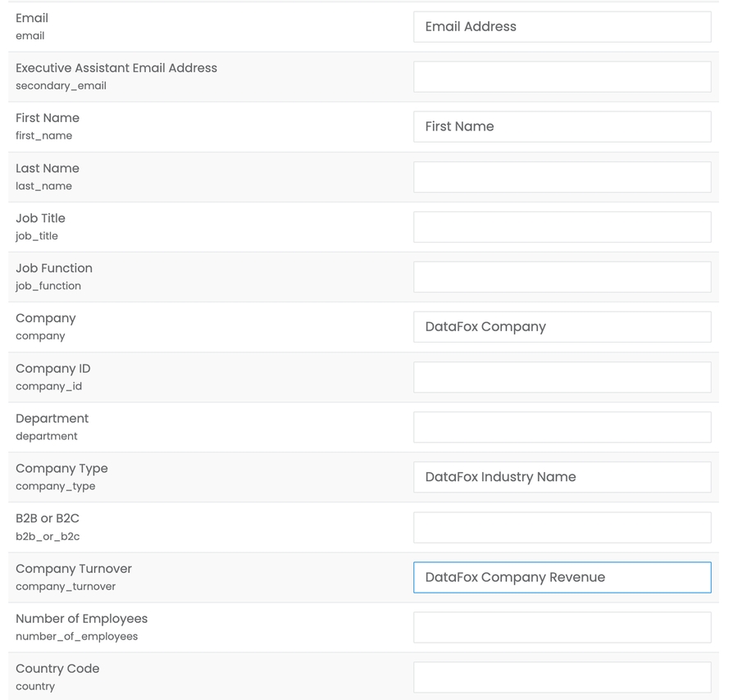The height and width of the screenshot is (700, 738).
Task: Click the empty Job Function field
Action: tap(562, 277)
